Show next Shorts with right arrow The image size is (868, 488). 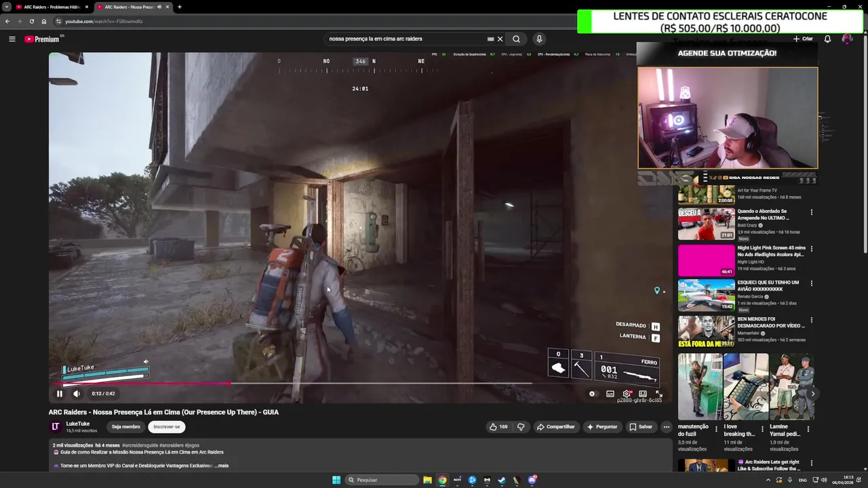click(812, 394)
